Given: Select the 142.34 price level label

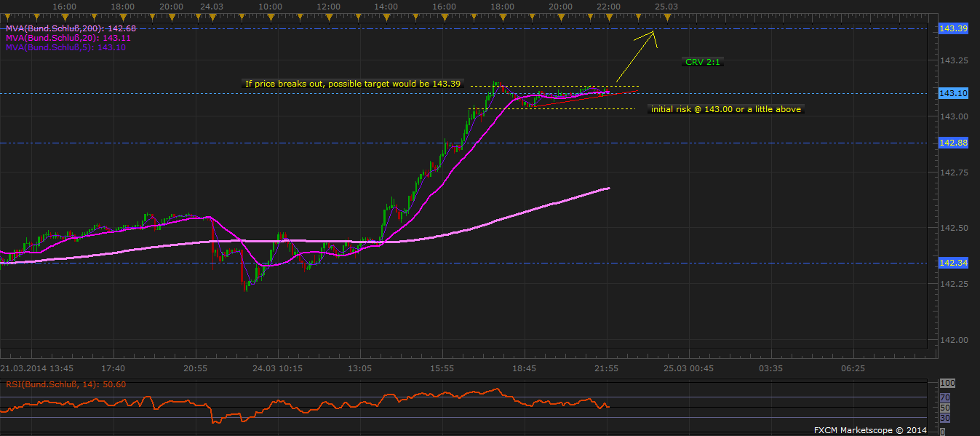Looking at the screenshot, I should coord(953,263).
